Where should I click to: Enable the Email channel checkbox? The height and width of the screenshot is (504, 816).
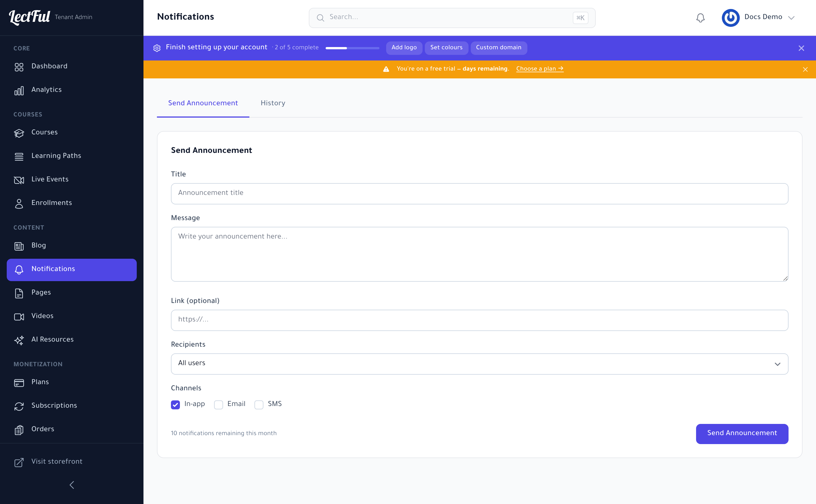point(219,405)
